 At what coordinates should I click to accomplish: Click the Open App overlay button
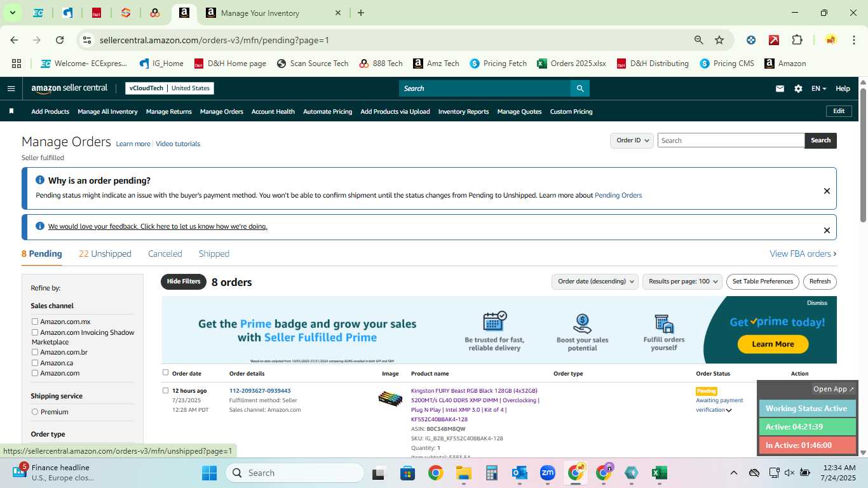[x=834, y=389]
